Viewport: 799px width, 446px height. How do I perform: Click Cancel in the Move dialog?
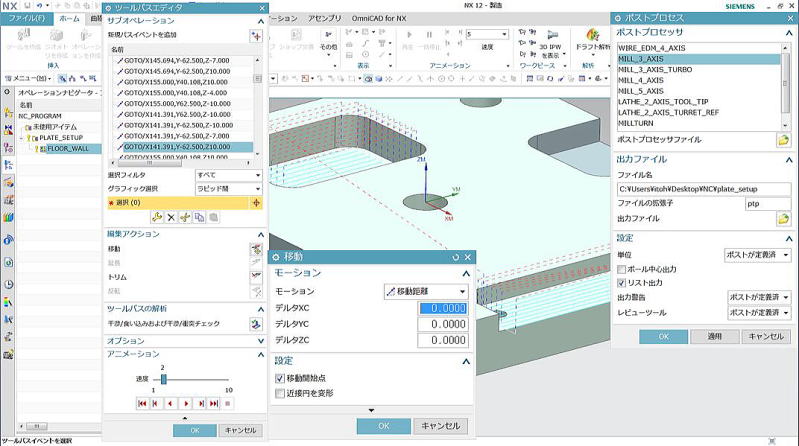[440, 426]
